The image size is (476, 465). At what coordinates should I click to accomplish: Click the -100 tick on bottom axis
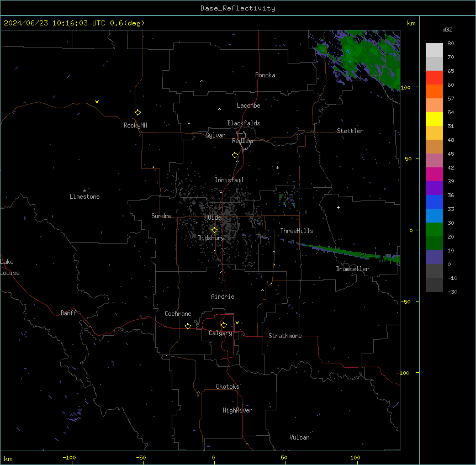[69, 457]
